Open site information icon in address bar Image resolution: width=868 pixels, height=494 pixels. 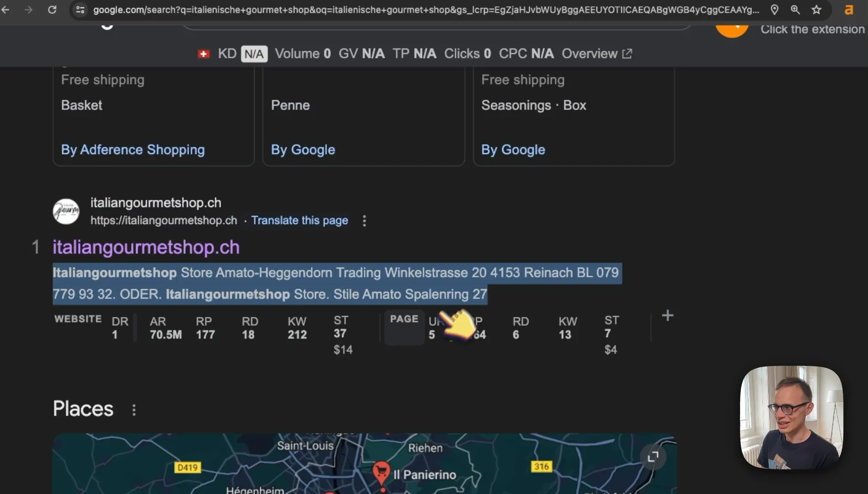(x=80, y=9)
